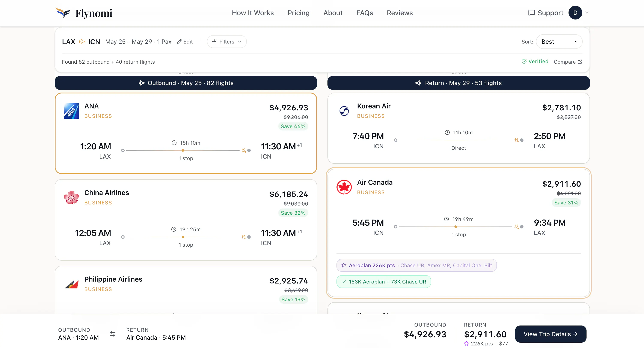Click the Philippine Airlines $2,925.74 price
Image resolution: width=644 pixels, height=348 pixels.
click(x=289, y=281)
